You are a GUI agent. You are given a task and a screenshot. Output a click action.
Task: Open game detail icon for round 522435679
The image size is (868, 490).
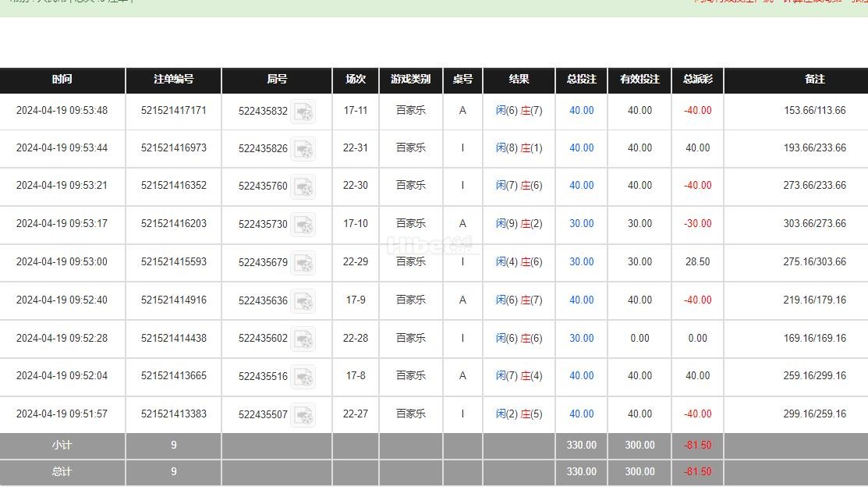coord(303,262)
